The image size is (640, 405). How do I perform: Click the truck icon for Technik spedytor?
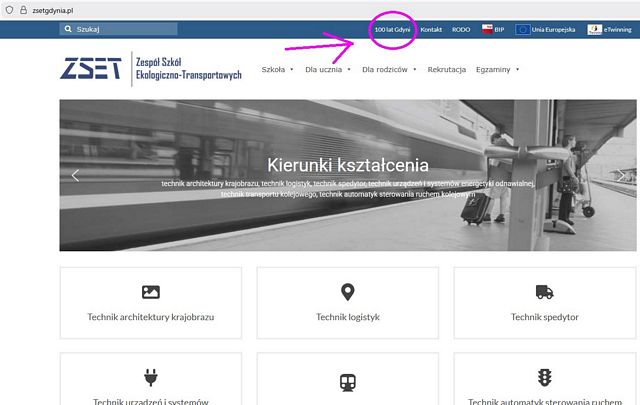click(x=544, y=292)
